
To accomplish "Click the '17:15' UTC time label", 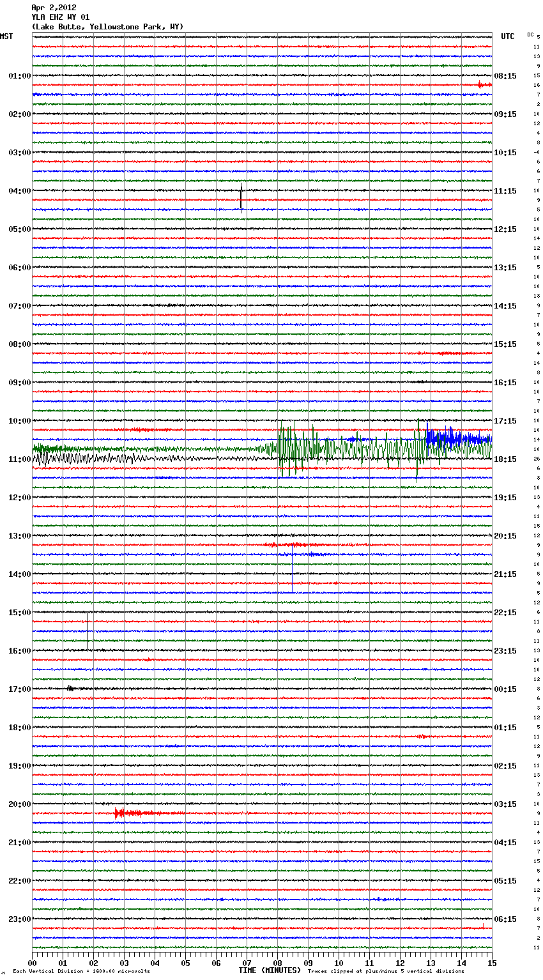I will [x=505, y=421].
